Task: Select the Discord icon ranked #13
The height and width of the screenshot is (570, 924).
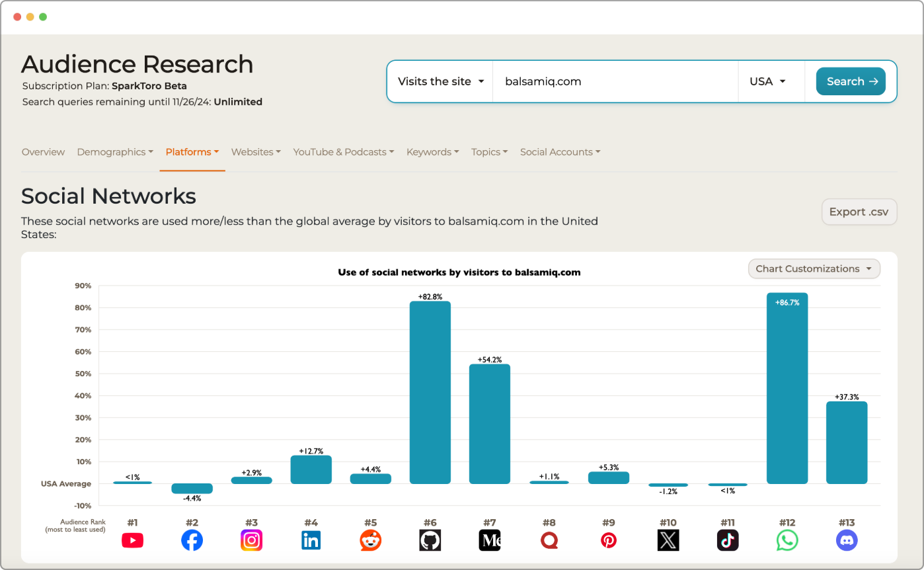Action: [x=846, y=540]
